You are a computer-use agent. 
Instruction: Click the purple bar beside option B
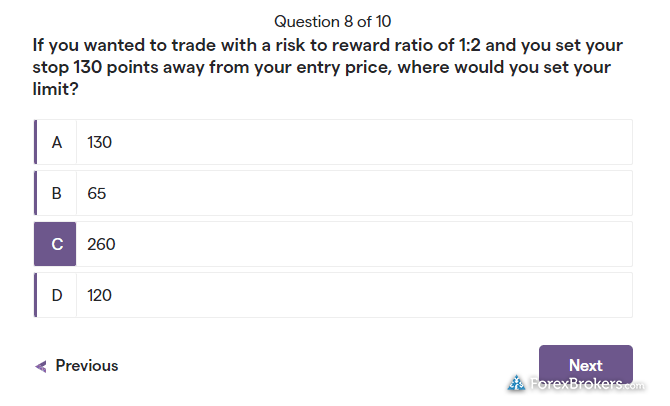tap(35, 193)
